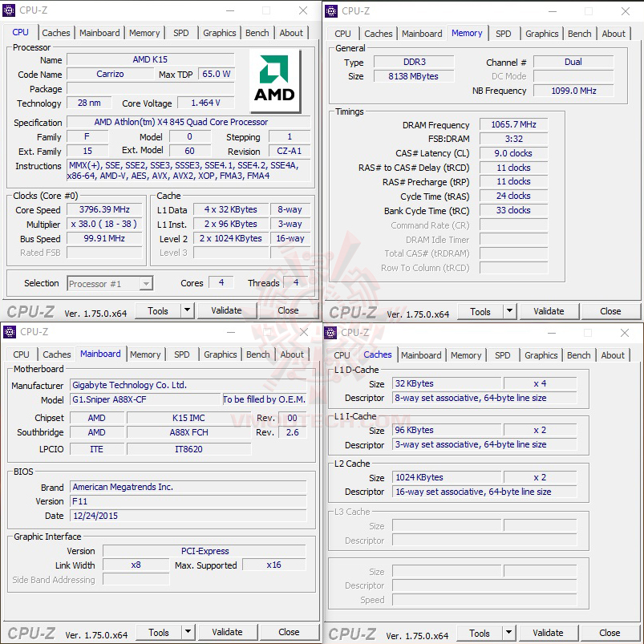The image size is (644, 644).
Task: Click CPU-Z title icon in the CPU tab window
Action: click(9, 10)
